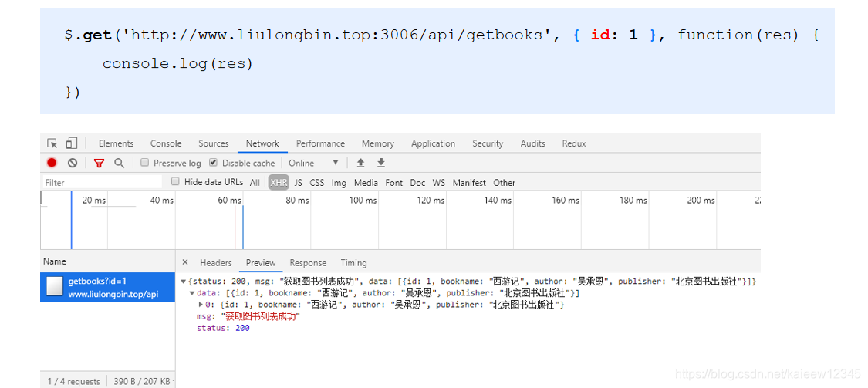Click the msg value "获取图书列表成功" in red

pos(259,316)
